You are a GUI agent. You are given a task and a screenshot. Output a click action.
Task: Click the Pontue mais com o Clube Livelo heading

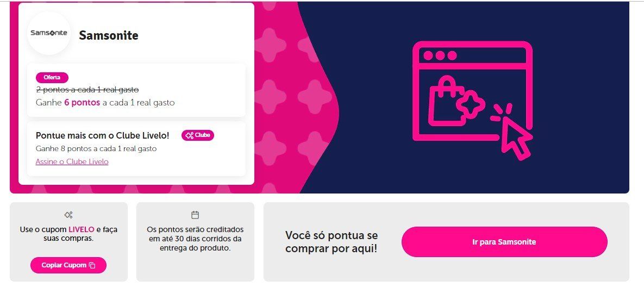[x=103, y=135]
